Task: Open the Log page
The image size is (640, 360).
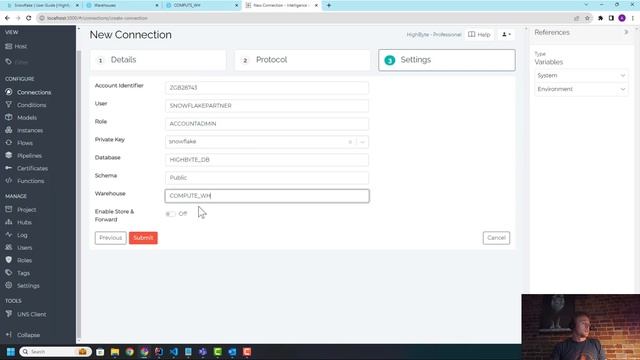Action: [17, 235]
